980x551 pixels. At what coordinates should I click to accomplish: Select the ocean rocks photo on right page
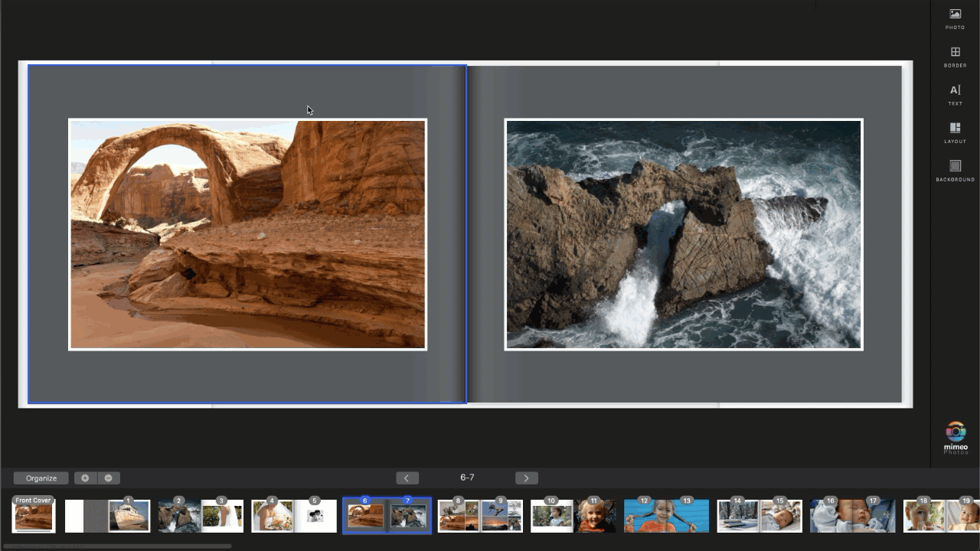coord(684,234)
